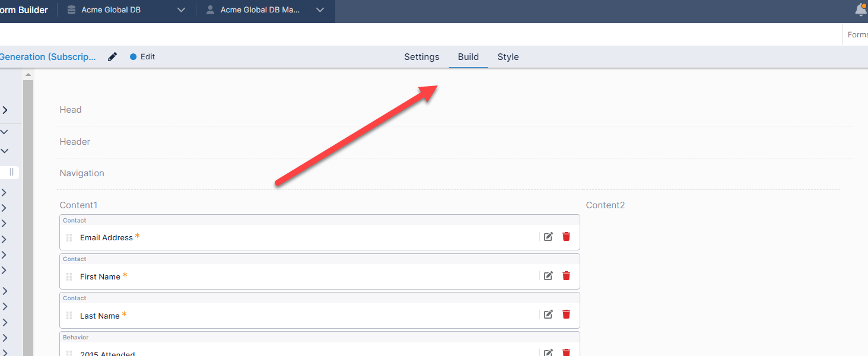The image size is (868, 356).
Task: Select the Build tab
Action: (x=468, y=57)
